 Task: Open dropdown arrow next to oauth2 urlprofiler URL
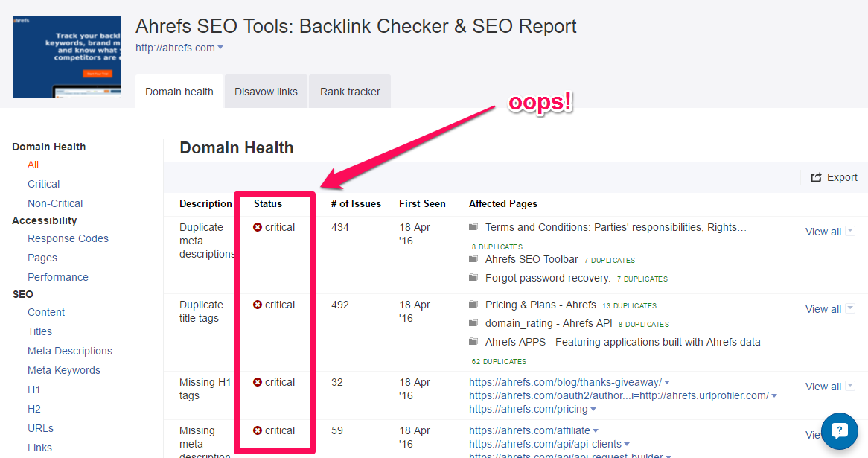774,396
